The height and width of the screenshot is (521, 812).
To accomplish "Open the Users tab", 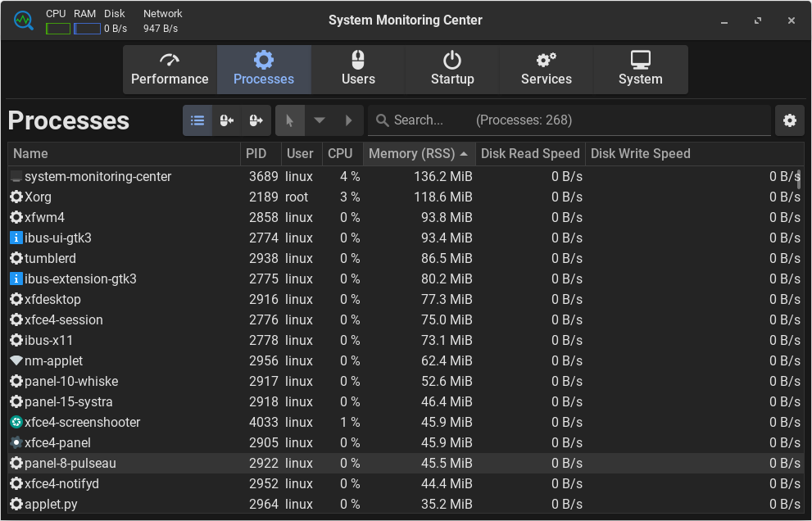I will pos(358,70).
